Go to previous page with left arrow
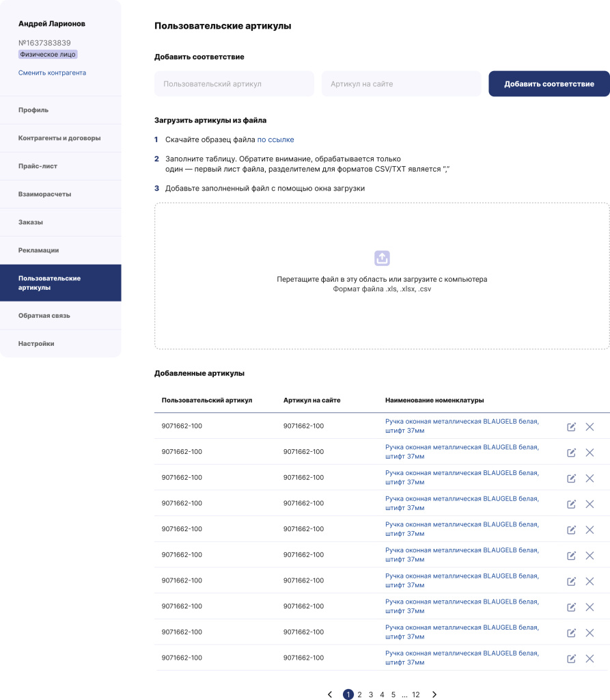The height and width of the screenshot is (700, 610). [x=330, y=695]
